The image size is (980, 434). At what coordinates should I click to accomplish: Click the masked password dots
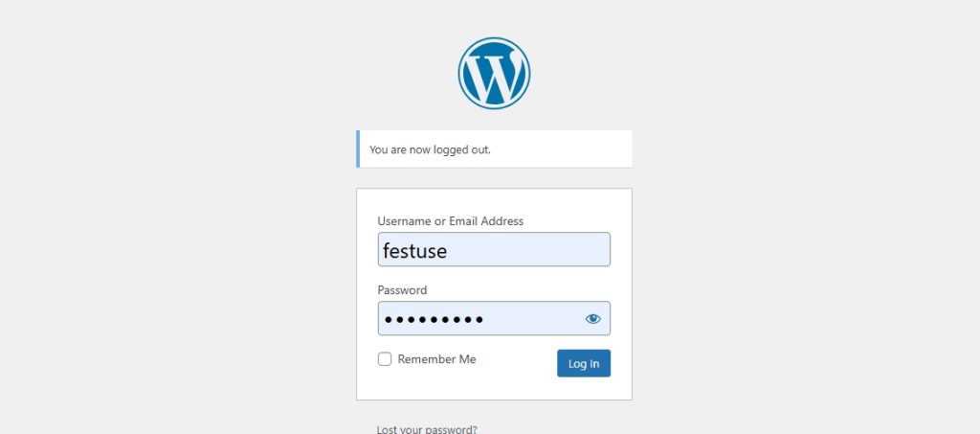pyautogui.click(x=434, y=320)
